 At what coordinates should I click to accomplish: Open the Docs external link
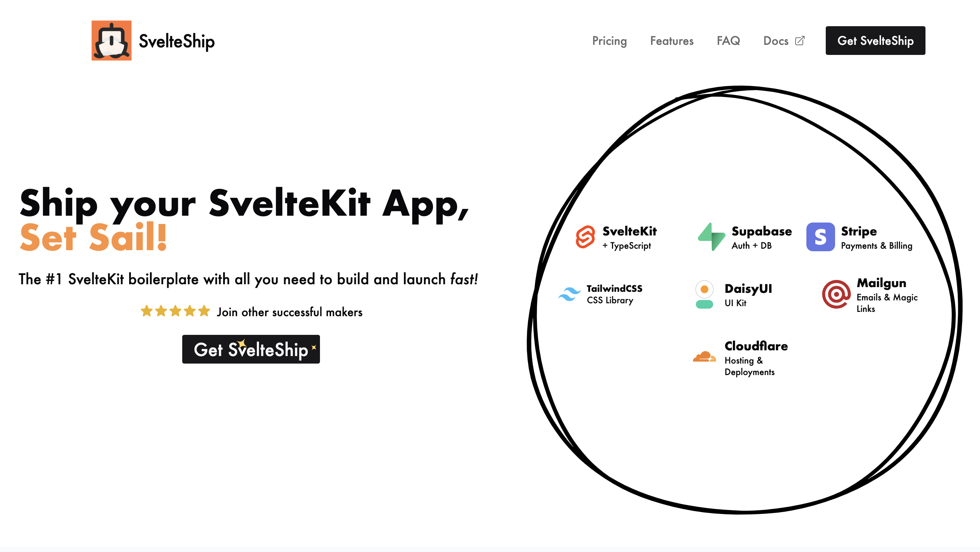tap(783, 41)
